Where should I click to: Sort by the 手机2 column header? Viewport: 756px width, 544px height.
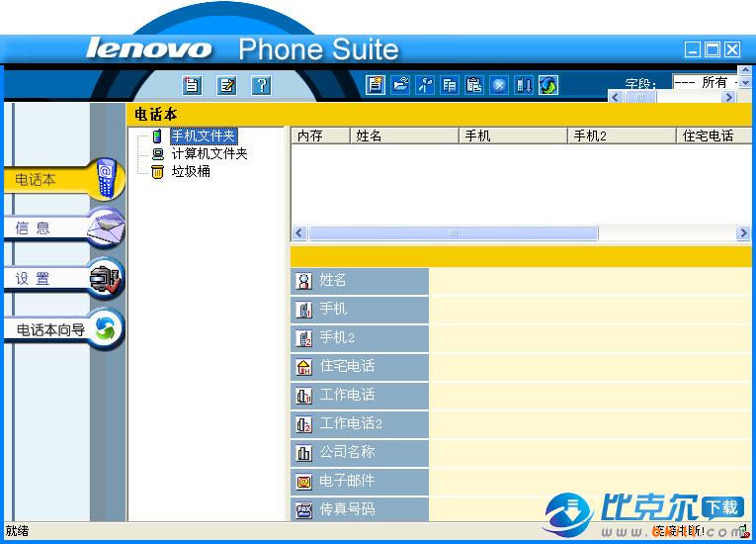pos(622,136)
